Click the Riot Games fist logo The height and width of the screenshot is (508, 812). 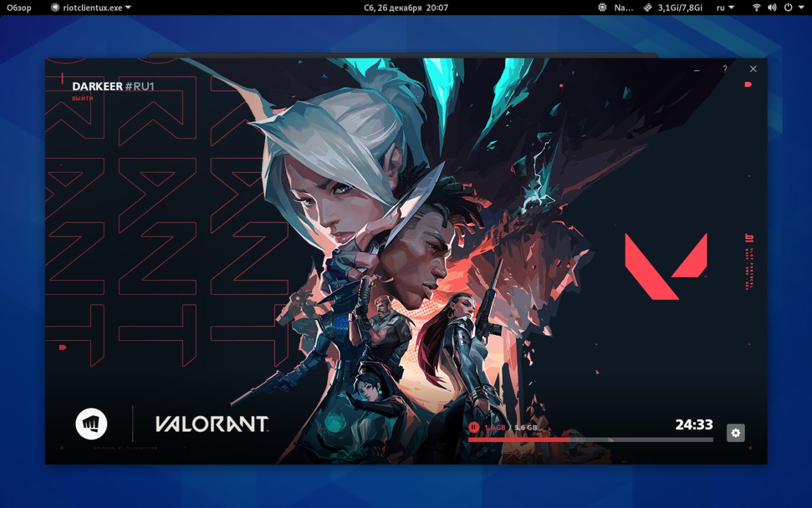point(91,424)
